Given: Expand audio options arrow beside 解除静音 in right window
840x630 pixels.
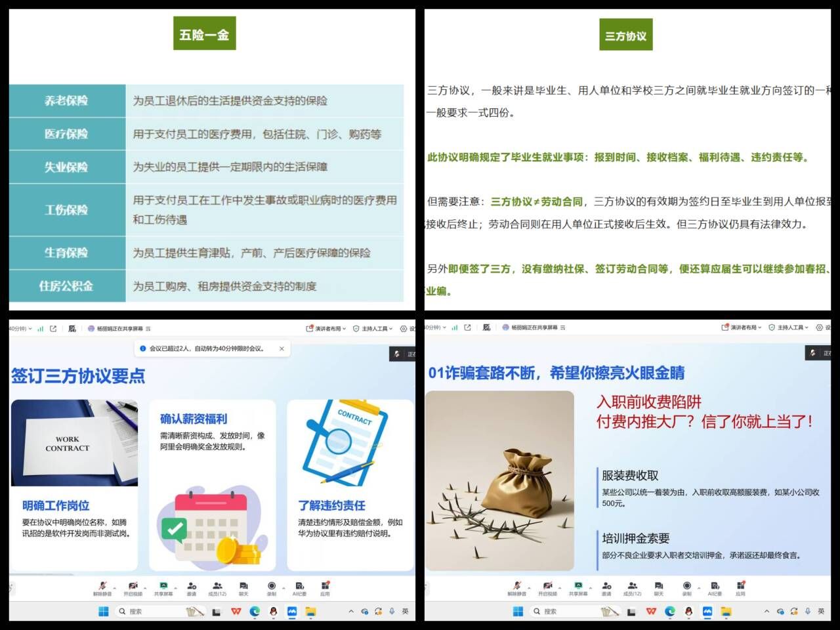Looking at the screenshot, I should point(529,587).
